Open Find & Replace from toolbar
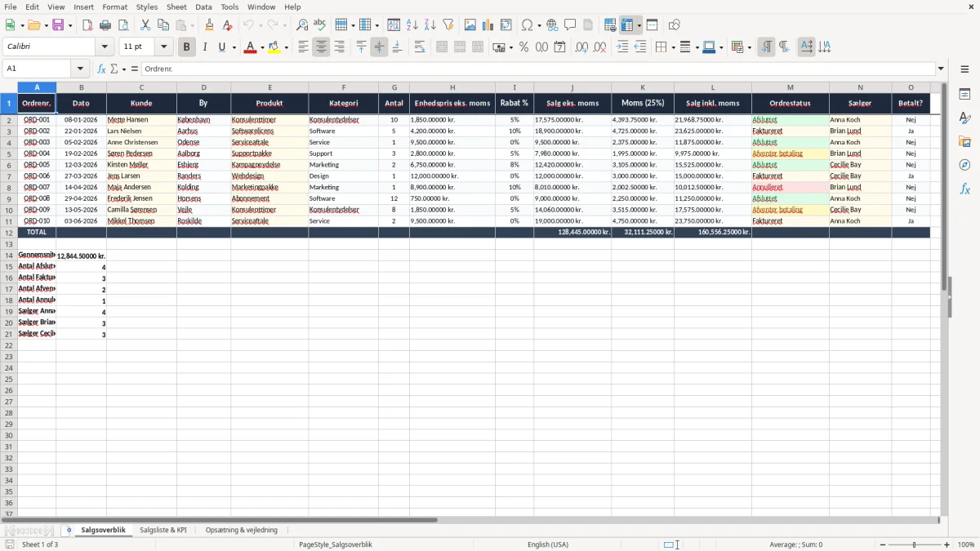980x551 pixels. pyautogui.click(x=302, y=25)
